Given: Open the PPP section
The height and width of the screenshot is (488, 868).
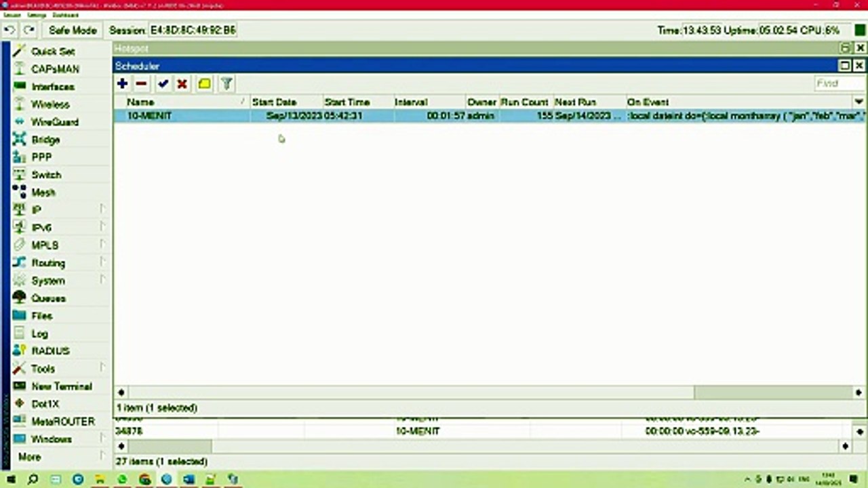Looking at the screenshot, I should coord(41,157).
